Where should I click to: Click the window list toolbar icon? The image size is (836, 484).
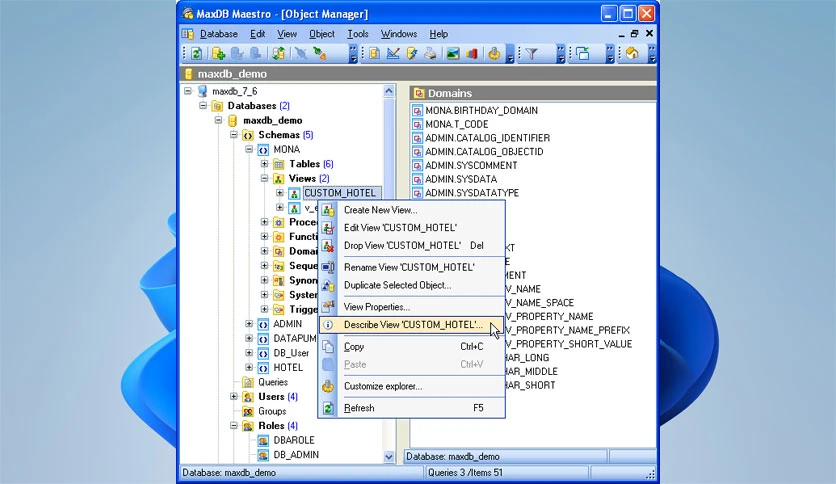(583, 53)
